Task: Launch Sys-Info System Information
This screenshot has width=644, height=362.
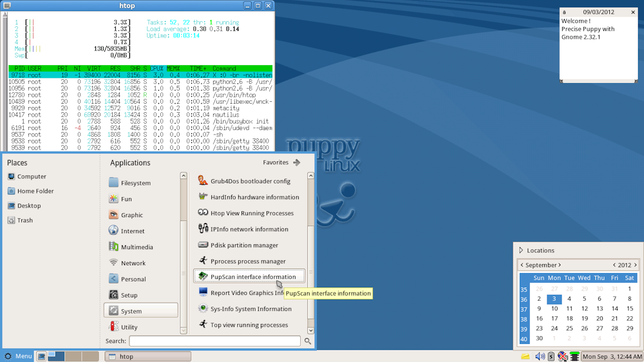Action: click(250, 309)
